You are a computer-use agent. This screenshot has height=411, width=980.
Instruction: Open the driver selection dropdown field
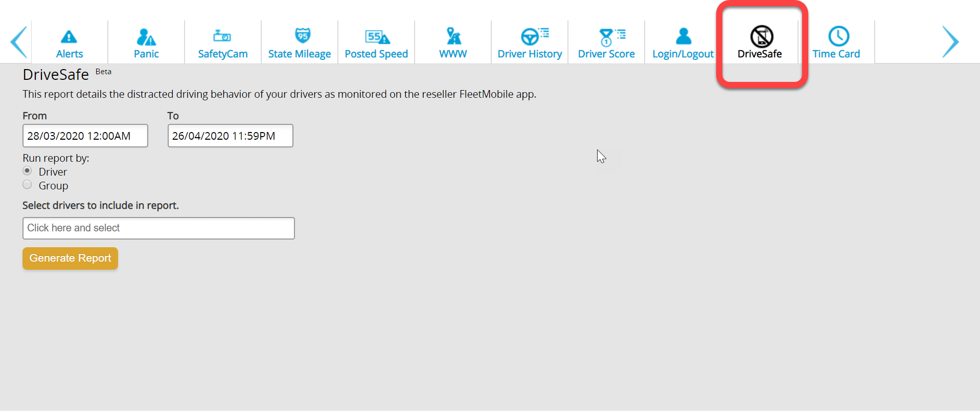pos(158,228)
